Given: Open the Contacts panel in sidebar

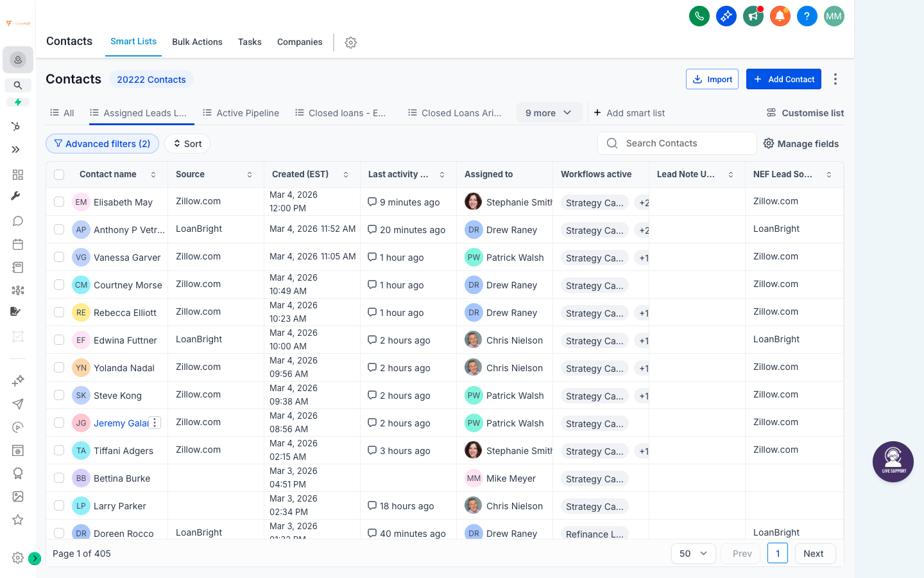Looking at the screenshot, I should [17, 59].
